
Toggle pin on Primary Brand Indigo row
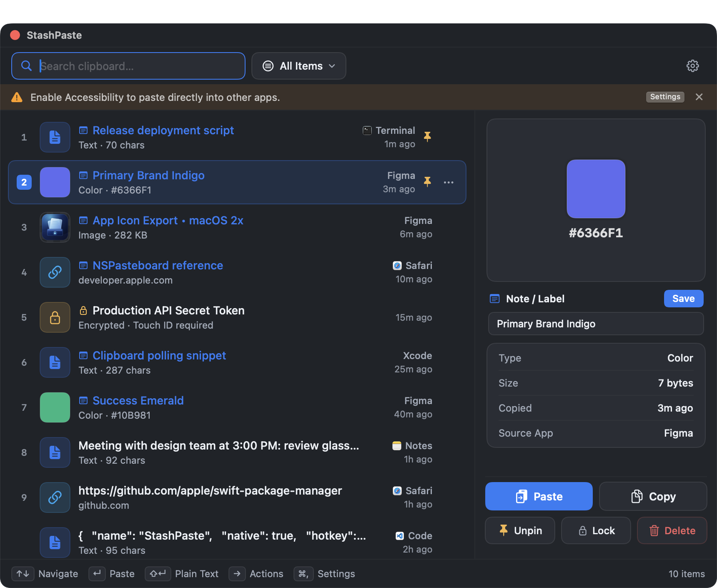(x=427, y=182)
